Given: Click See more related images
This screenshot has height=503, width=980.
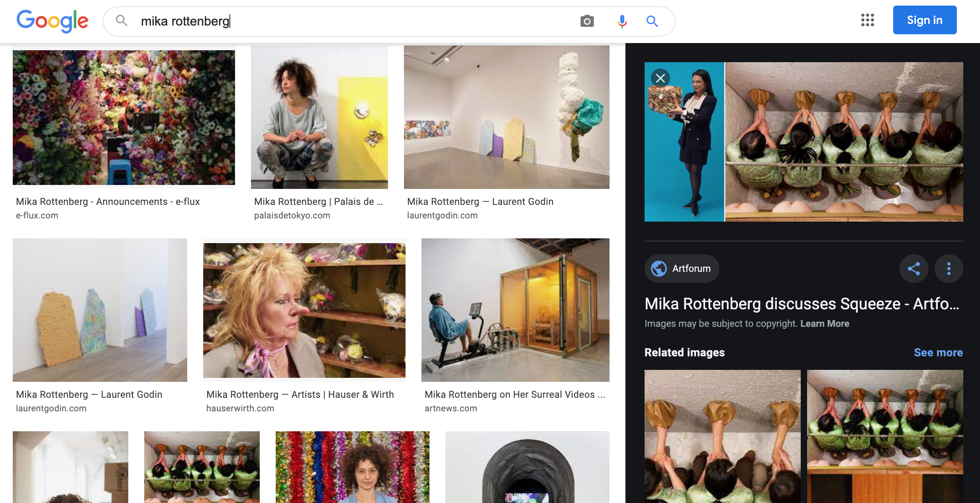Looking at the screenshot, I should point(938,352).
